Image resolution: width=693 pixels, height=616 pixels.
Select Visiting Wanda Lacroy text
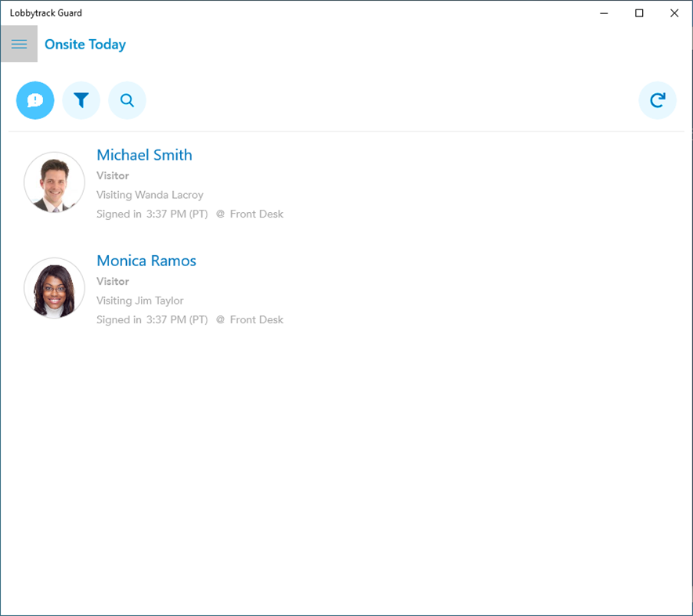click(150, 194)
